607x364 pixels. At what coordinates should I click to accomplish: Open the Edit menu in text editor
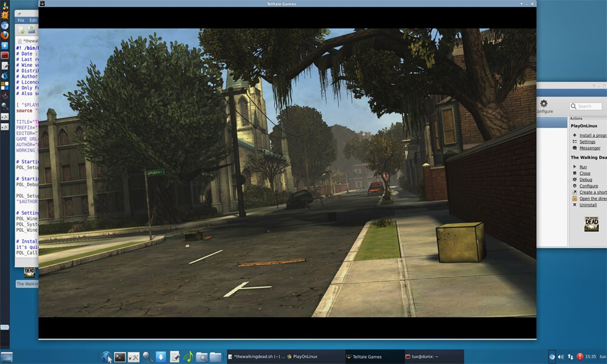tap(33, 20)
